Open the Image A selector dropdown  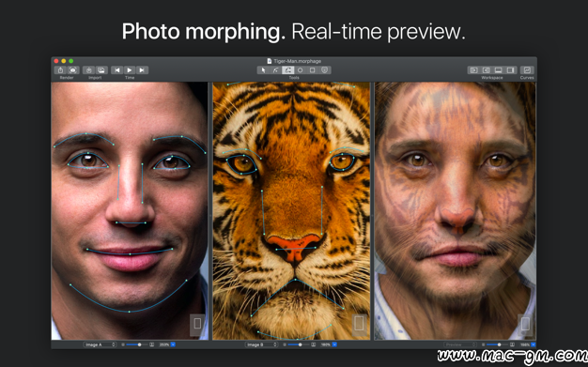[100, 344]
